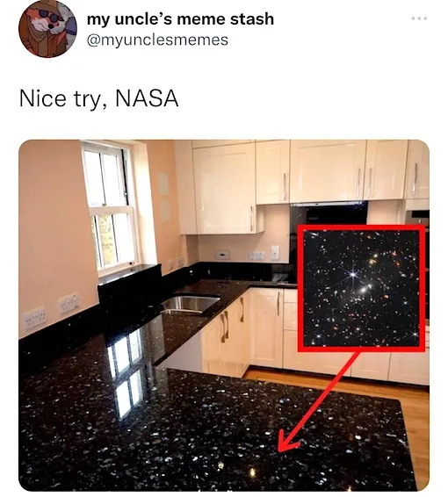Open the three-dot more options menu

point(419,18)
